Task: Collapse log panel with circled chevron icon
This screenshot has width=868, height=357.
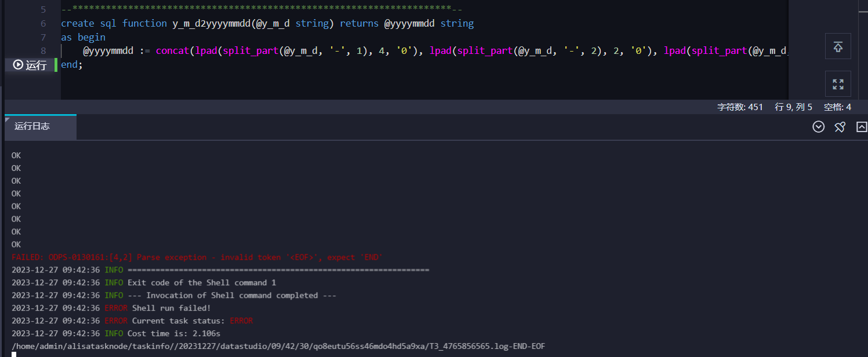Action: [x=818, y=127]
